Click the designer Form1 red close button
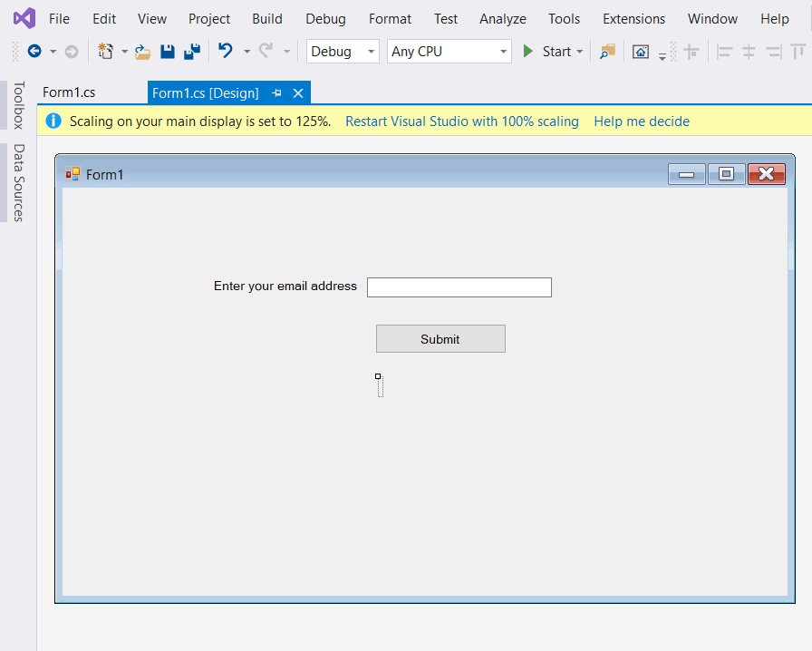812x651 pixels. click(767, 174)
